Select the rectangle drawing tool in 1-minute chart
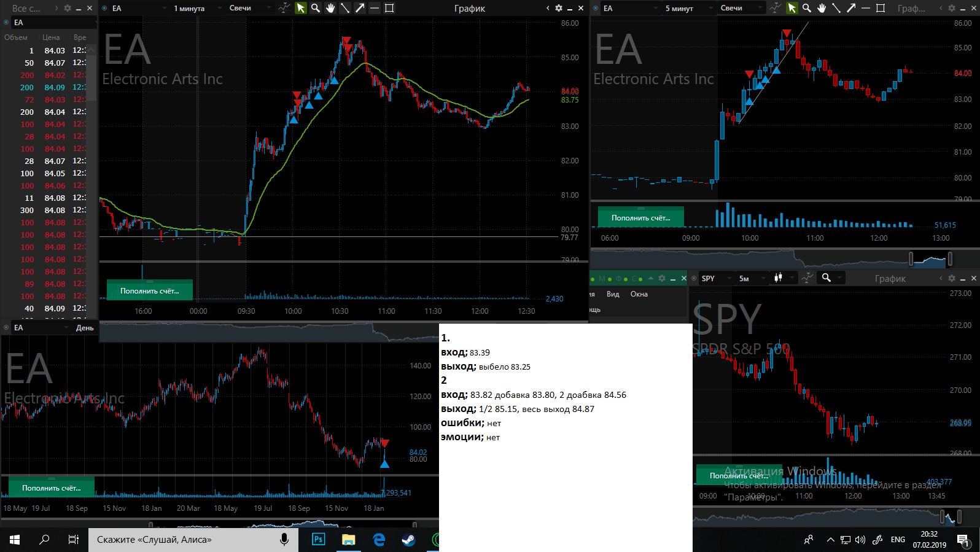Viewport: 980px width, 552px height. pos(389,8)
